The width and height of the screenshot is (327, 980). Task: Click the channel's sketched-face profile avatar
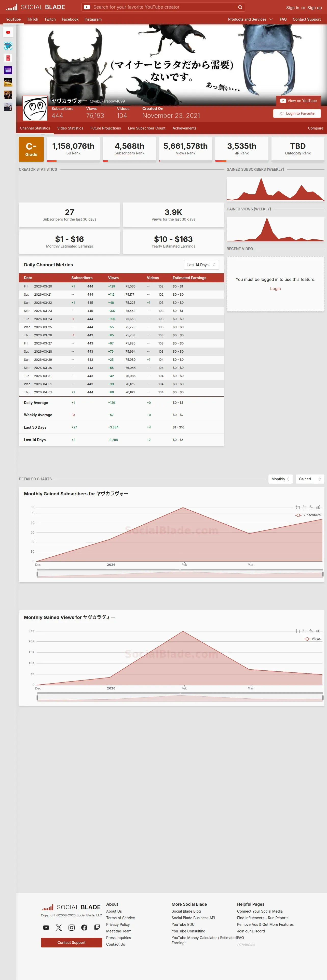coord(35,109)
